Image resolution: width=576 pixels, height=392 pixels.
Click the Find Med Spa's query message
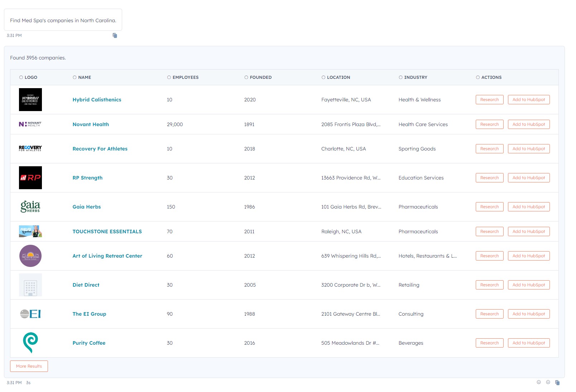(x=63, y=20)
